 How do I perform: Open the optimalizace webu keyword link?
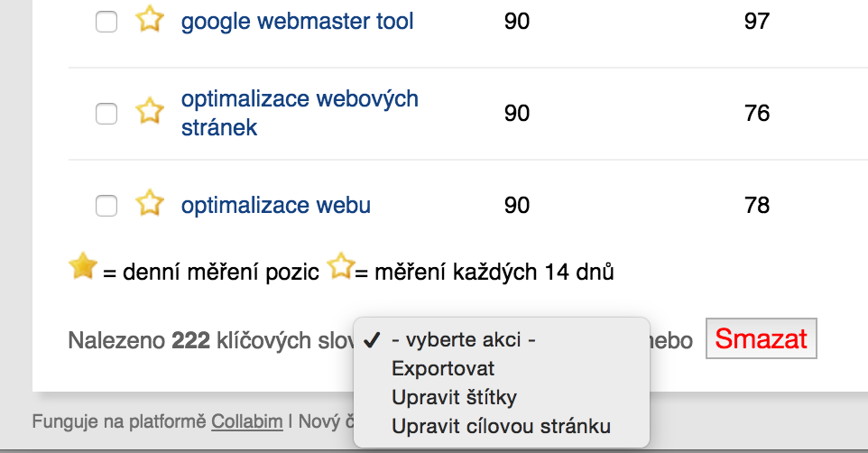click(276, 205)
